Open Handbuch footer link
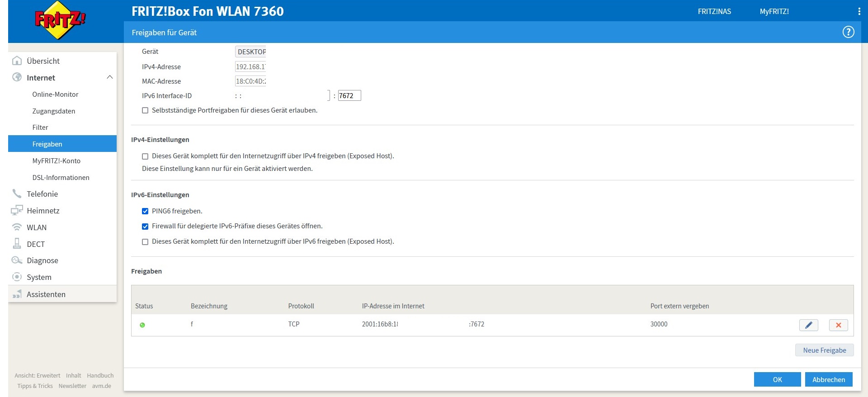This screenshot has width=868, height=397. [100, 375]
